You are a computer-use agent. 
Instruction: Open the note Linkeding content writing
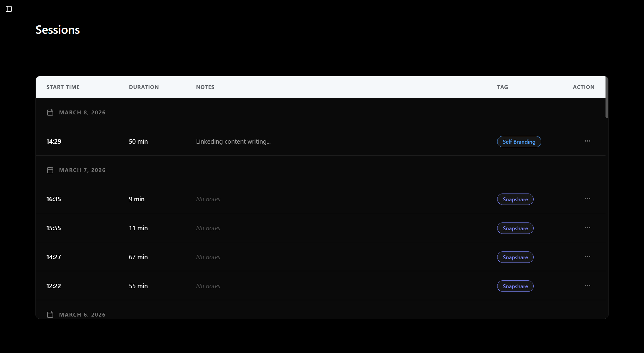pyautogui.click(x=233, y=141)
